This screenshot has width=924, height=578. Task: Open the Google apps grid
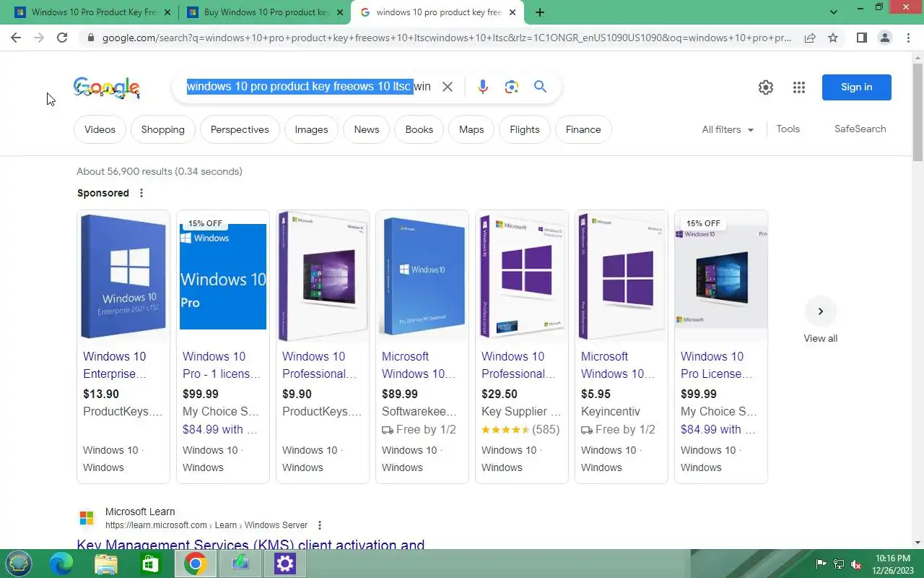pyautogui.click(x=798, y=87)
